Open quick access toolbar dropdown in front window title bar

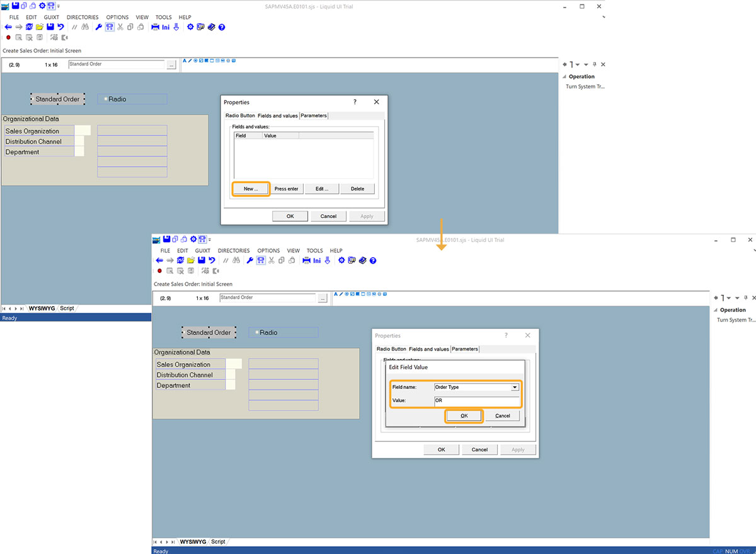point(209,240)
